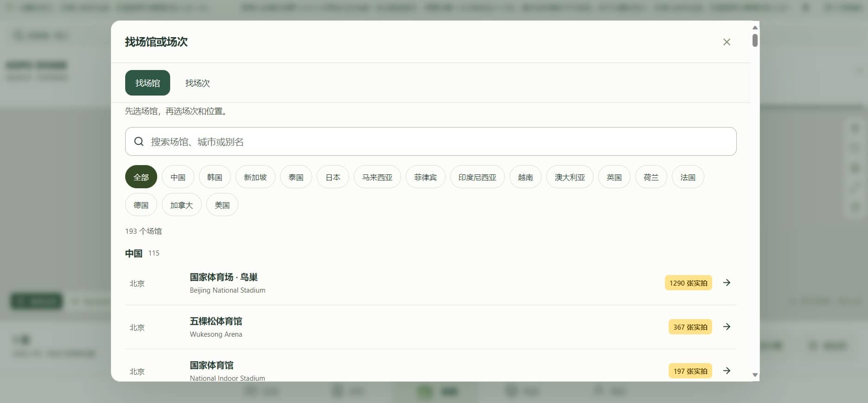Show venues in 英国
The height and width of the screenshot is (403, 868).
(x=614, y=177)
